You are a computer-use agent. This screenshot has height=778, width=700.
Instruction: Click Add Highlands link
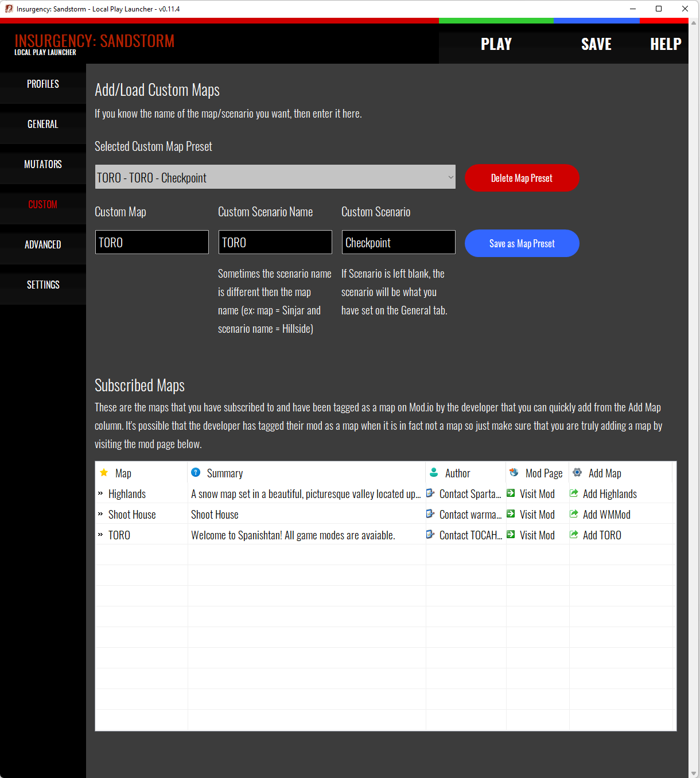click(x=610, y=493)
